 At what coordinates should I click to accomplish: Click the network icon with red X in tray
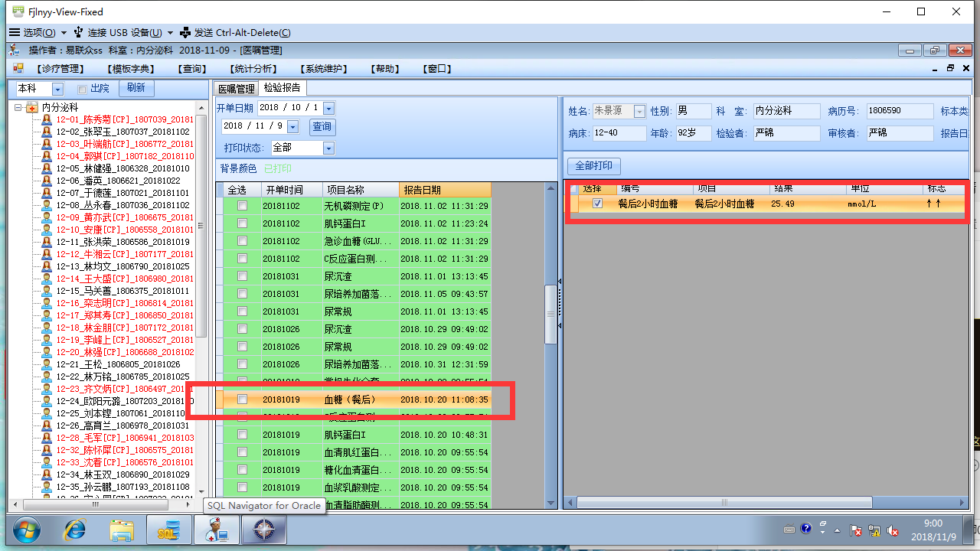875,530
